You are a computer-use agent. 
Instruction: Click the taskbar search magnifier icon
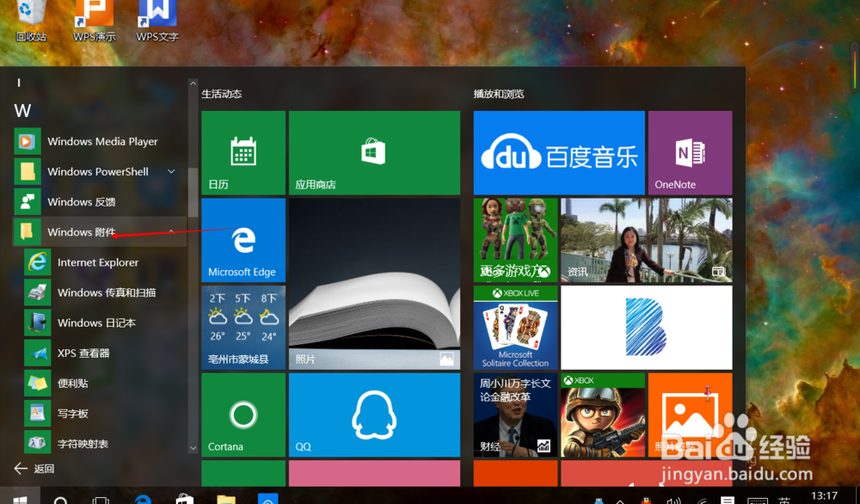[61, 499]
